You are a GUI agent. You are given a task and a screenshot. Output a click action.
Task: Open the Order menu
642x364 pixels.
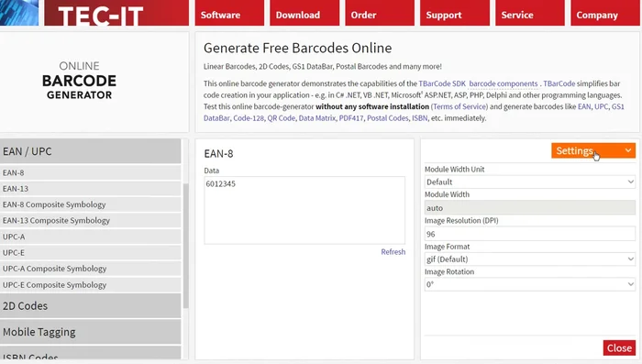[380, 13]
